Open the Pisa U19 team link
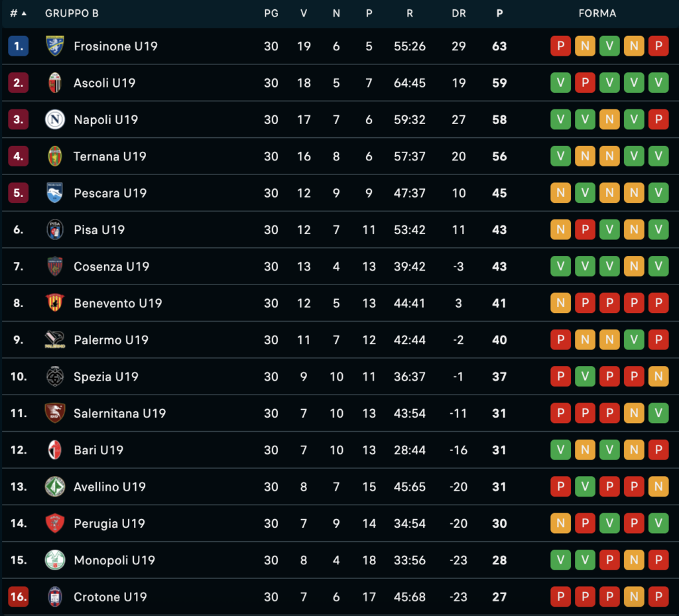 tap(99, 230)
